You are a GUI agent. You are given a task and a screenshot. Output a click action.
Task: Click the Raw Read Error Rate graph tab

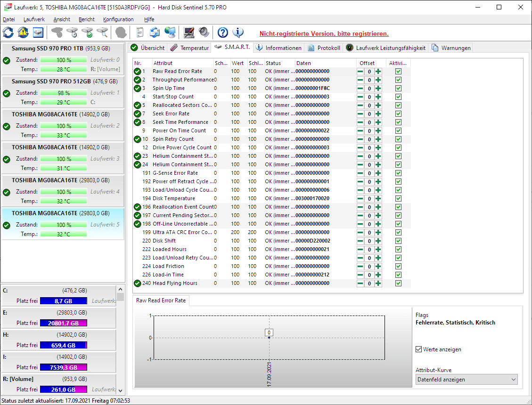tap(161, 300)
